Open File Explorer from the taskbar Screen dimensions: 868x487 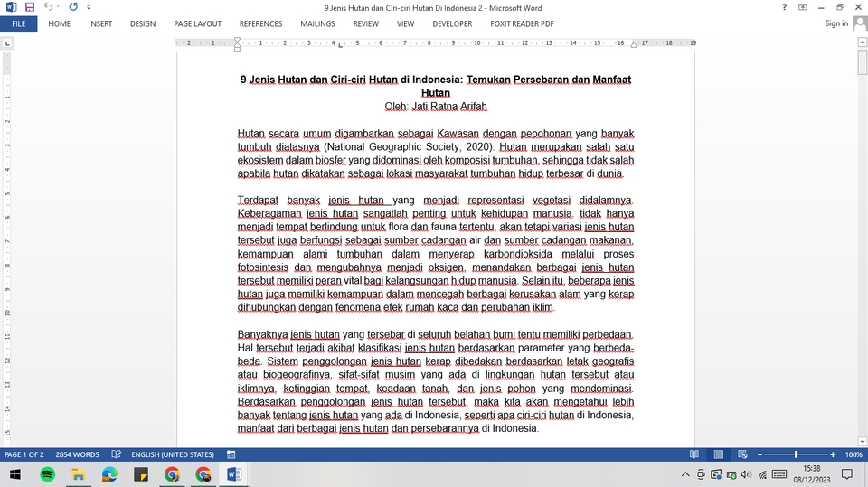pos(79,474)
